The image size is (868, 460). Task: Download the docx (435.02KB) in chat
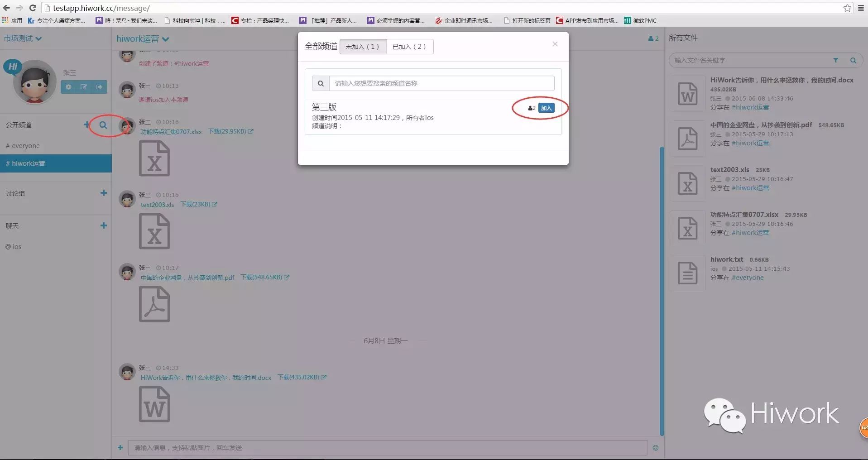[302, 377]
